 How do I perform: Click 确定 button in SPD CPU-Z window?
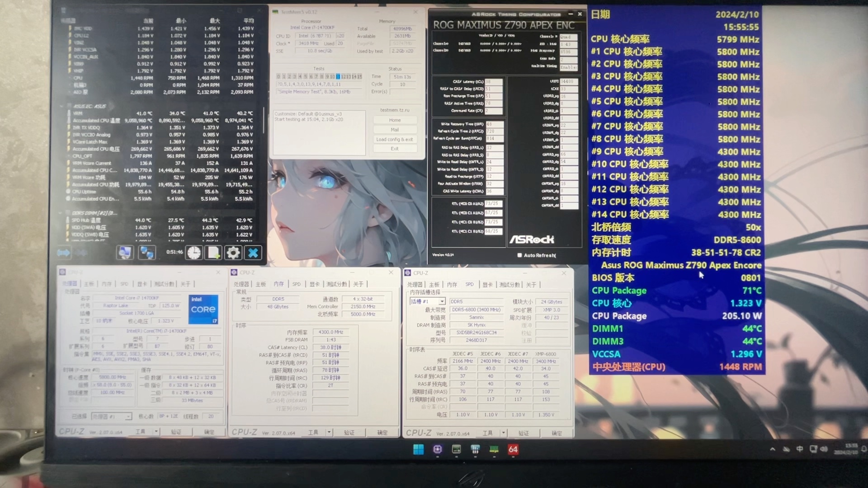557,433
